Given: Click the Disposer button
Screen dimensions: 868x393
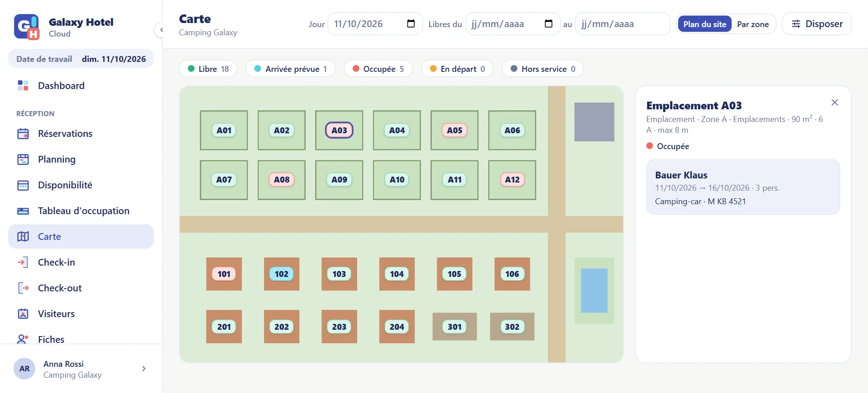Looking at the screenshot, I should point(817,24).
